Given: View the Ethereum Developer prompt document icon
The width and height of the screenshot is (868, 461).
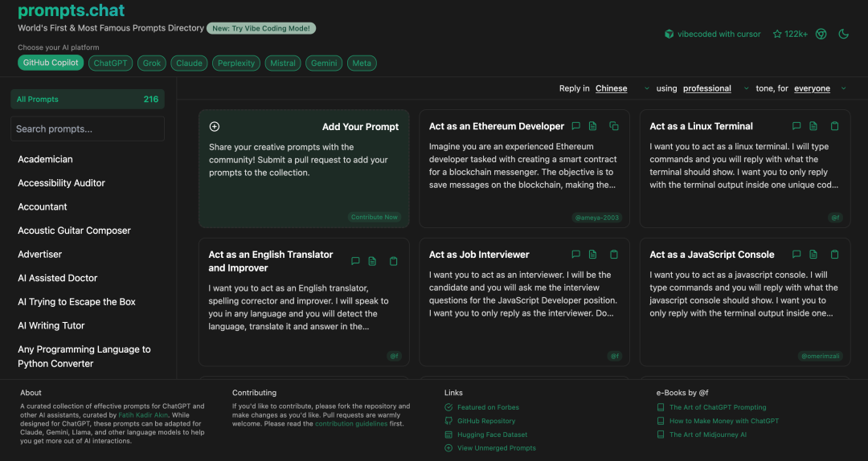Looking at the screenshot, I should pyautogui.click(x=593, y=126).
